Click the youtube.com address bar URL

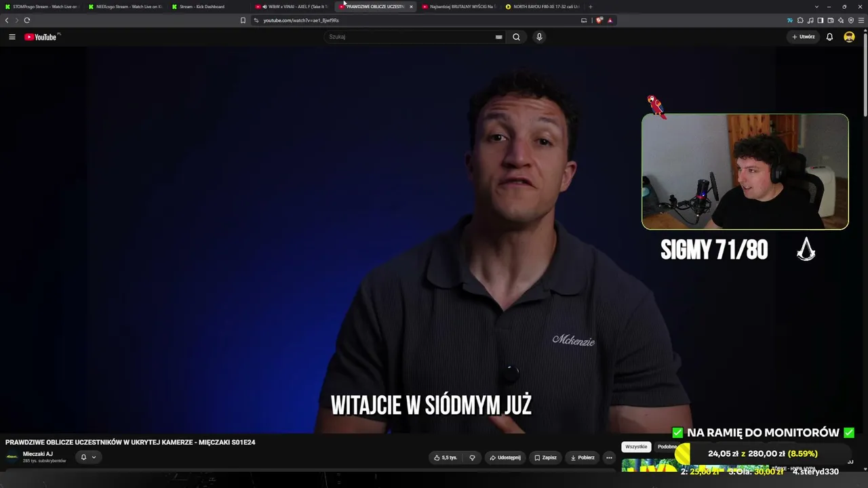[301, 20]
